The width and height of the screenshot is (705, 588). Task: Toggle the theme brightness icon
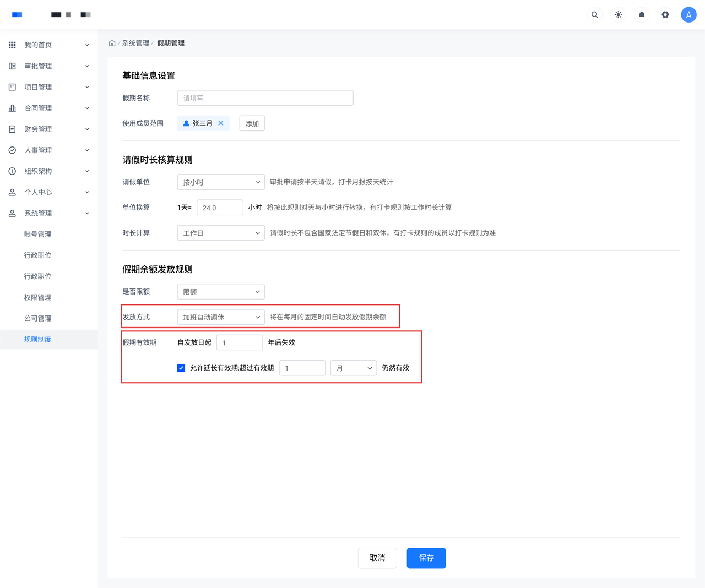[618, 15]
